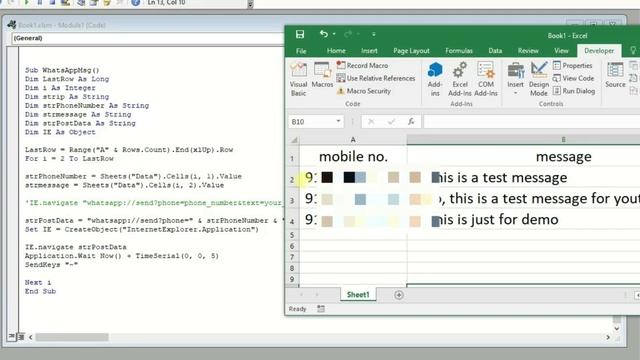
Task: Click the VBA window scroll-left arrow
Action: coord(31,337)
